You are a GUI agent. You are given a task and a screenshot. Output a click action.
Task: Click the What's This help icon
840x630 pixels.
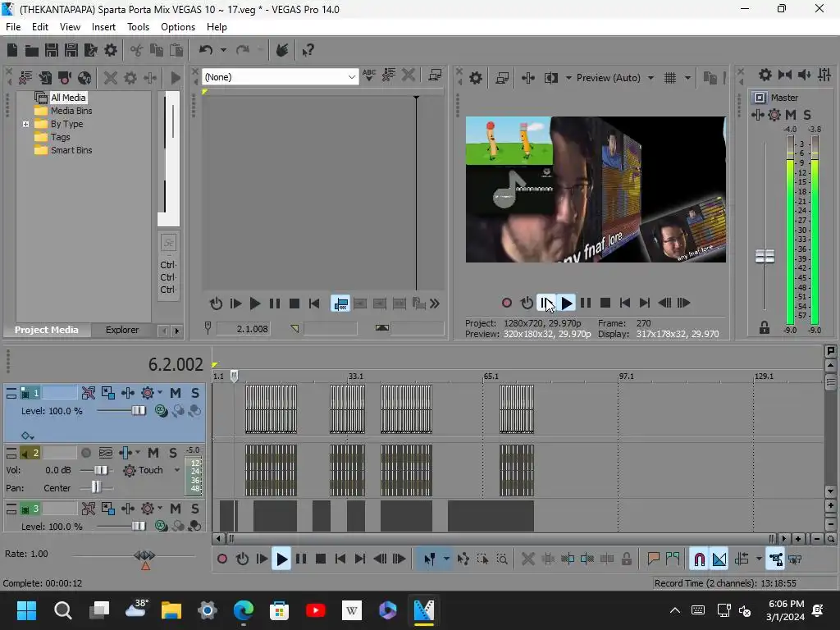point(308,50)
